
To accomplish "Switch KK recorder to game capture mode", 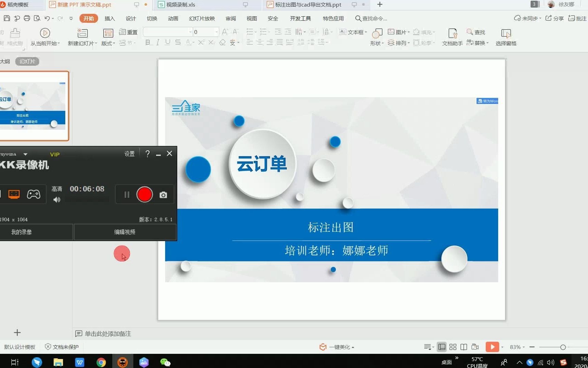I will (x=33, y=194).
